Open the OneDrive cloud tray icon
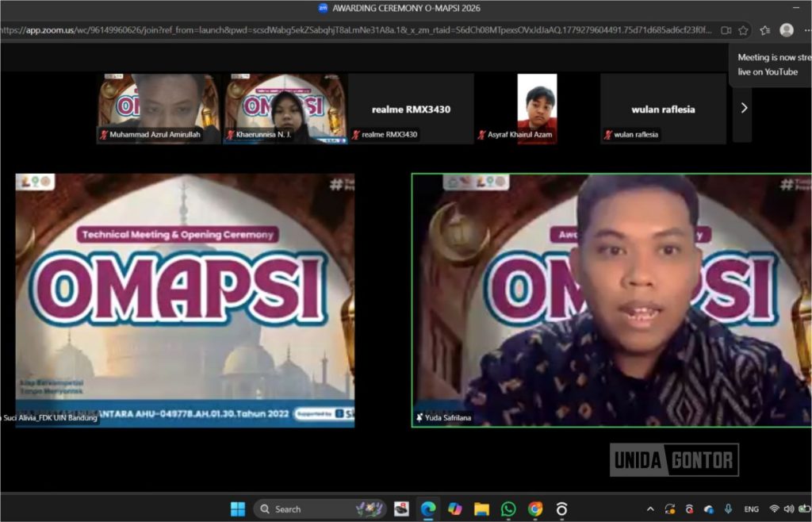This screenshot has width=812, height=522. pyautogui.click(x=708, y=509)
